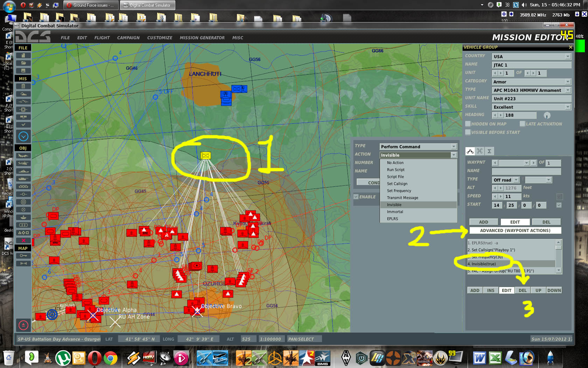Screen dimensions: 588x368
Task: Switch to the payload drone tab icon
Action: coord(479,151)
